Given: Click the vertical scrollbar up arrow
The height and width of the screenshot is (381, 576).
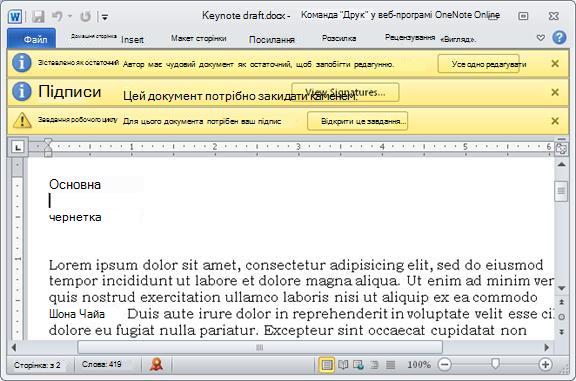Looking at the screenshot, I should 561,164.
